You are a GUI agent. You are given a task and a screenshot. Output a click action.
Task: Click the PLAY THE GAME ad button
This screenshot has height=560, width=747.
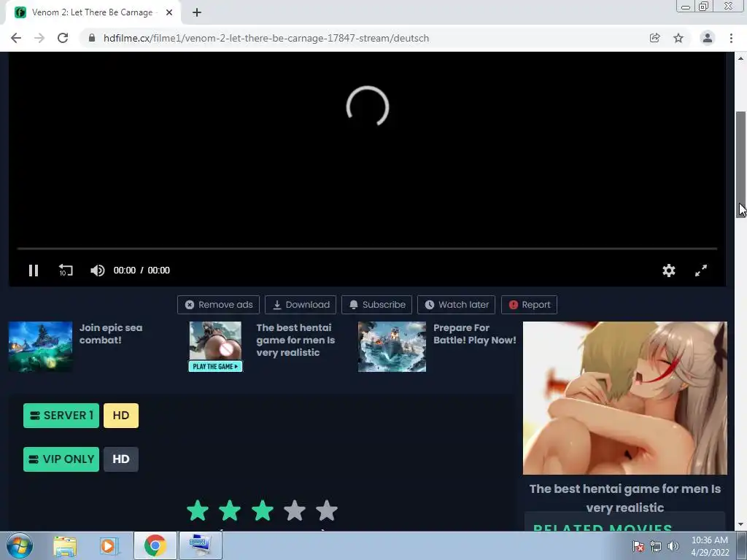pos(215,366)
